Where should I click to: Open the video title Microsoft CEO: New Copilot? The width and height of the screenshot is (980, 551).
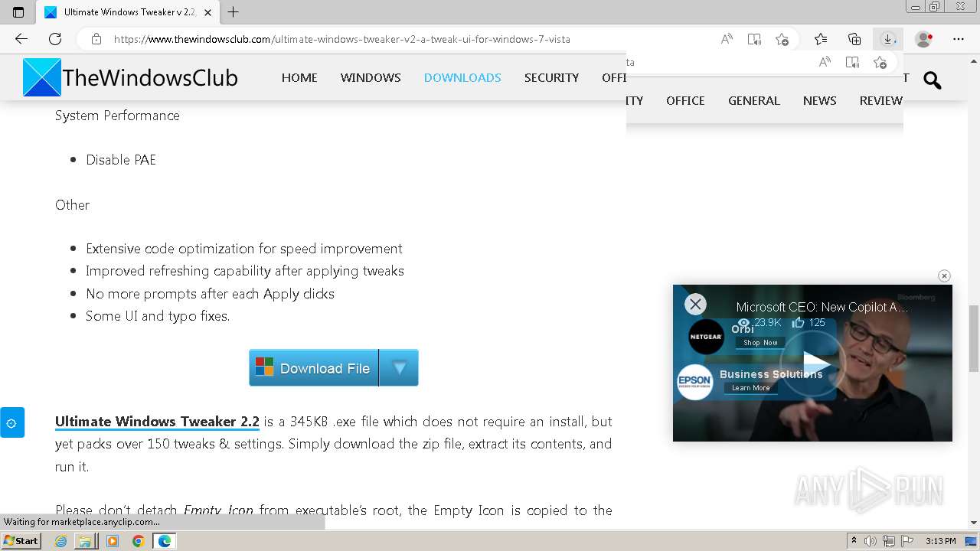click(x=823, y=307)
